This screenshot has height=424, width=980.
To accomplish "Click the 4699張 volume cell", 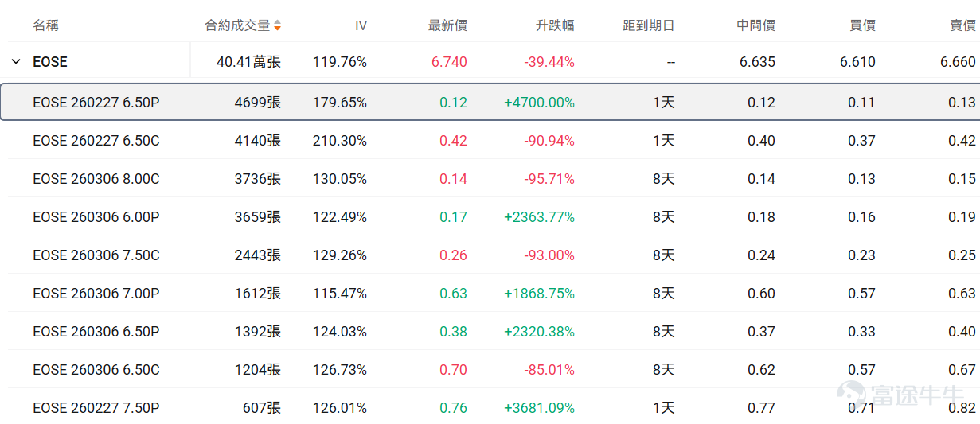I will (x=257, y=103).
